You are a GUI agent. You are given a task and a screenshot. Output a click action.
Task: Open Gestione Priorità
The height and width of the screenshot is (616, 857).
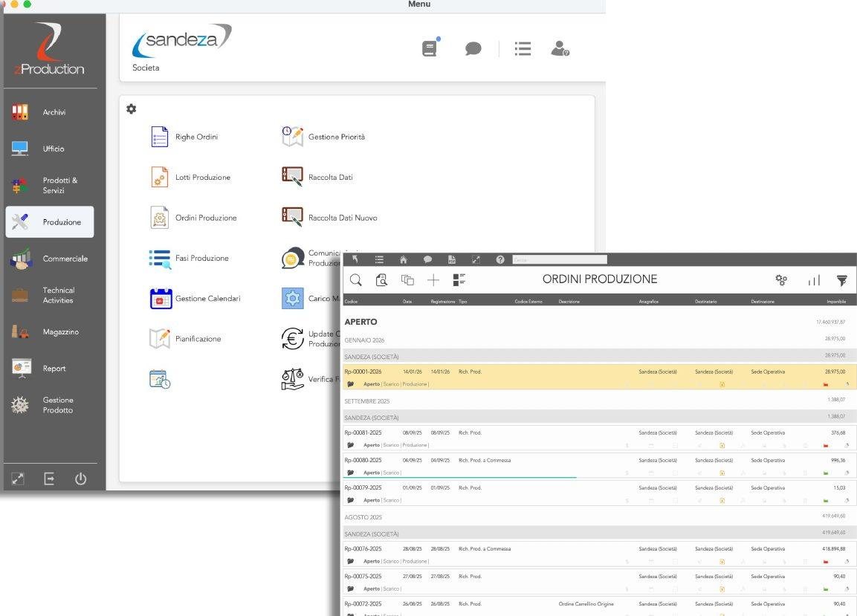pyautogui.click(x=323, y=137)
